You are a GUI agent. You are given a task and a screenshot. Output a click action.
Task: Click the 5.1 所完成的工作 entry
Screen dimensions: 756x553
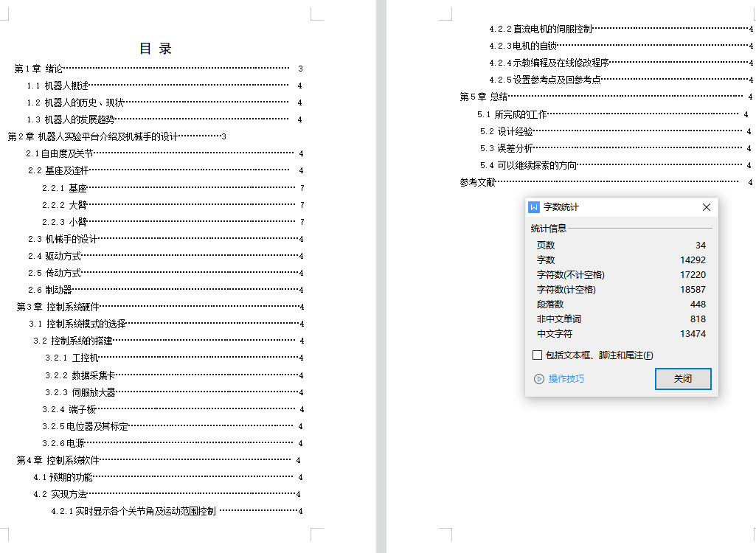pos(613,115)
